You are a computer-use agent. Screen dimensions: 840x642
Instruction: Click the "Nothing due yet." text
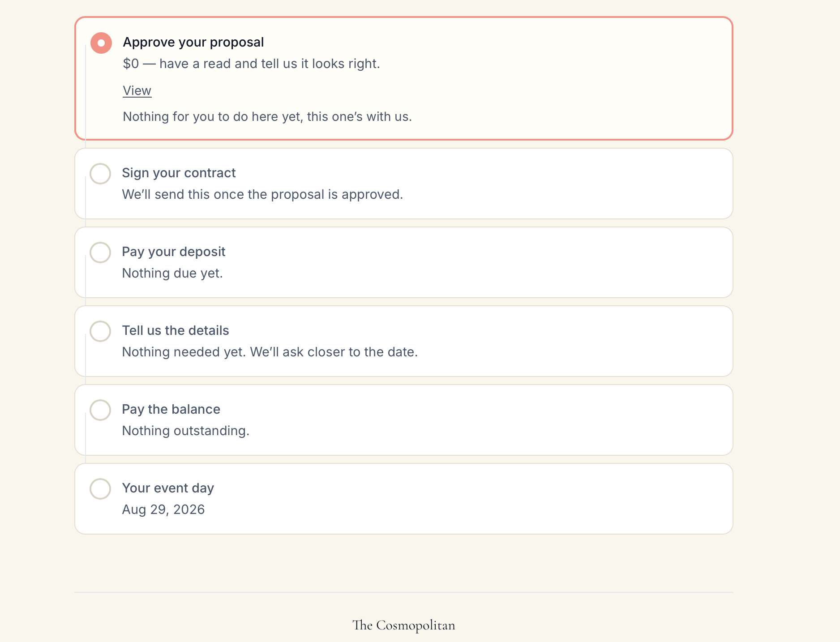(x=172, y=273)
